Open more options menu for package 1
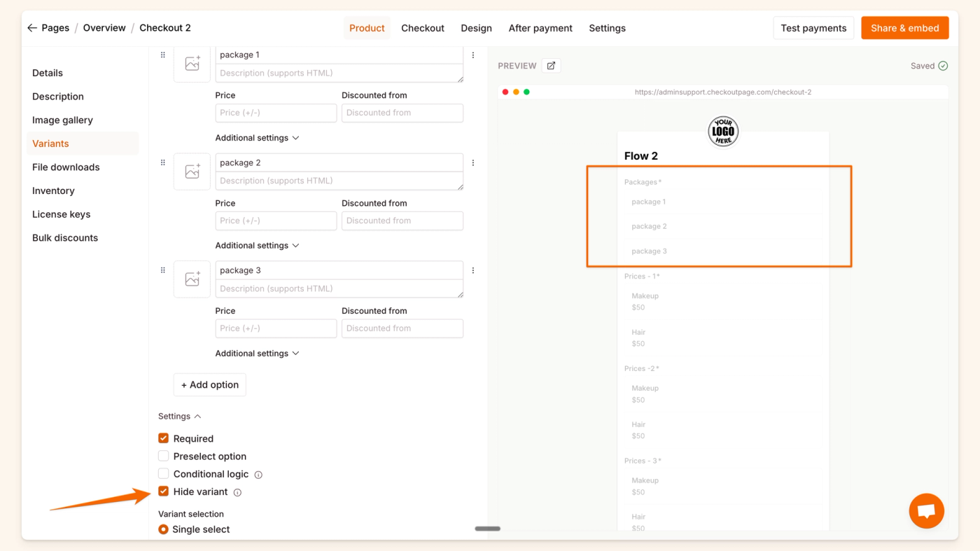 473,55
